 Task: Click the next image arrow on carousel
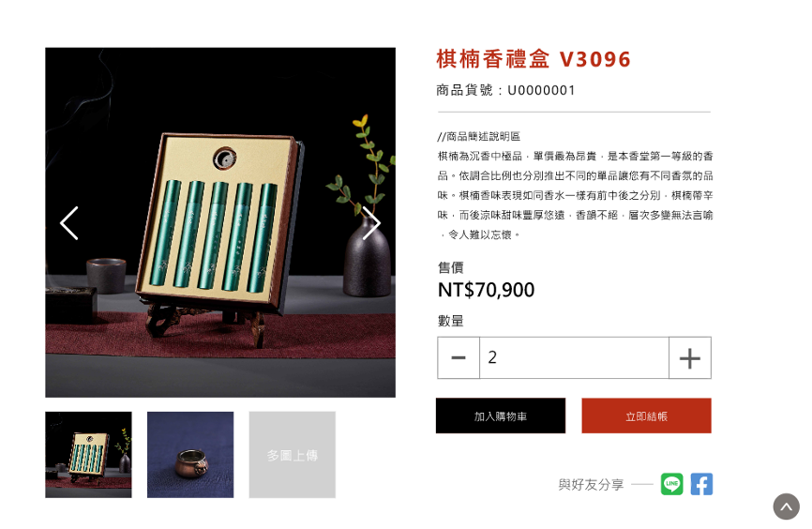coord(371,223)
